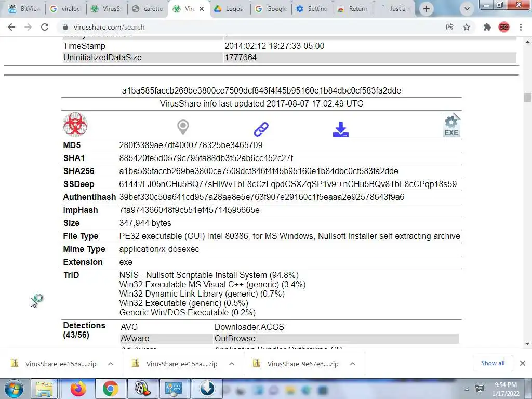
Task: Click the site lock icon in address bar
Action: pyautogui.click(x=66, y=27)
